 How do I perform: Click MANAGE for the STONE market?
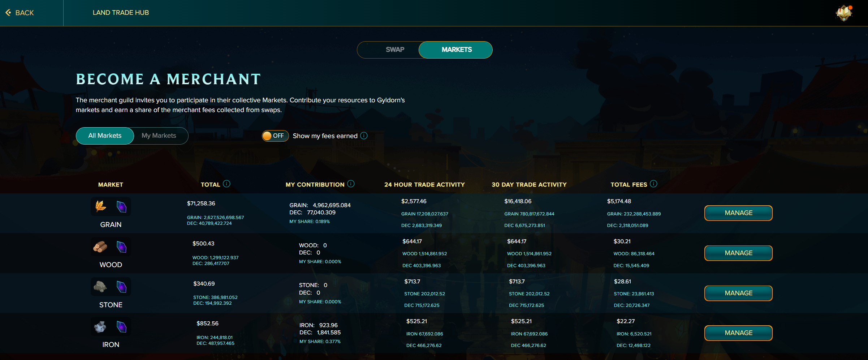click(738, 293)
